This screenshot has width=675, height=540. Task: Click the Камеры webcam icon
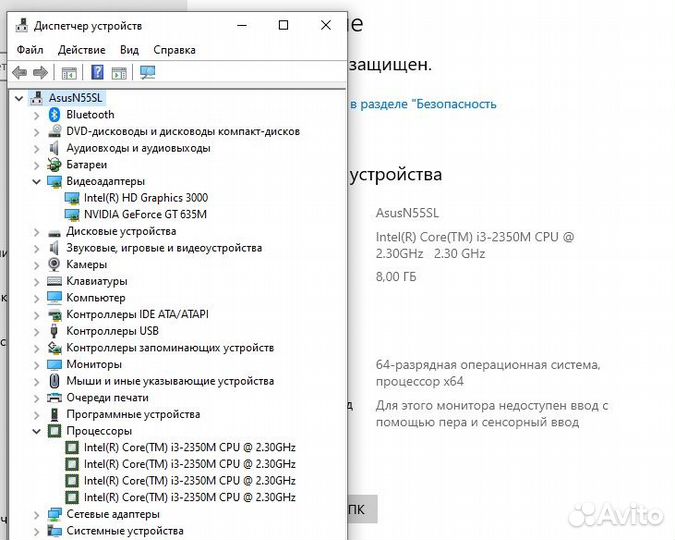54,264
